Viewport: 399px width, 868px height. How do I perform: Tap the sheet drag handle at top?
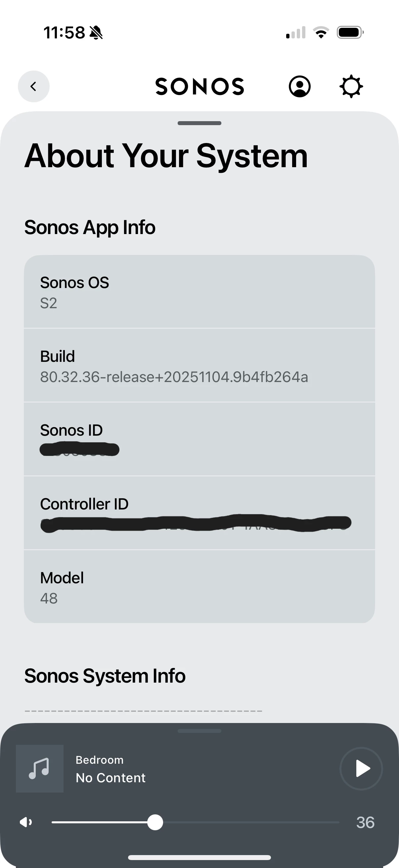(x=199, y=123)
